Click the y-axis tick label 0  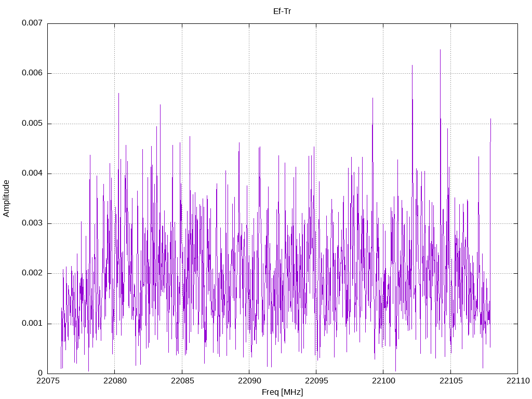pyautogui.click(x=41, y=373)
